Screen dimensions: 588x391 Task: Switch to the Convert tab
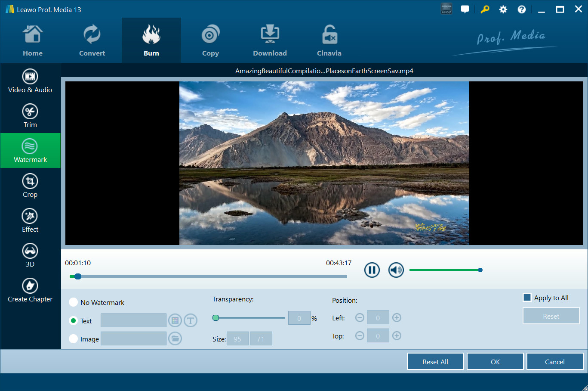click(x=92, y=41)
